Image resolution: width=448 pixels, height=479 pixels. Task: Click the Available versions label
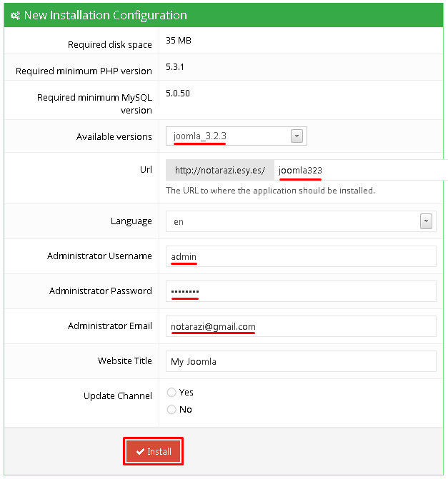coord(114,136)
